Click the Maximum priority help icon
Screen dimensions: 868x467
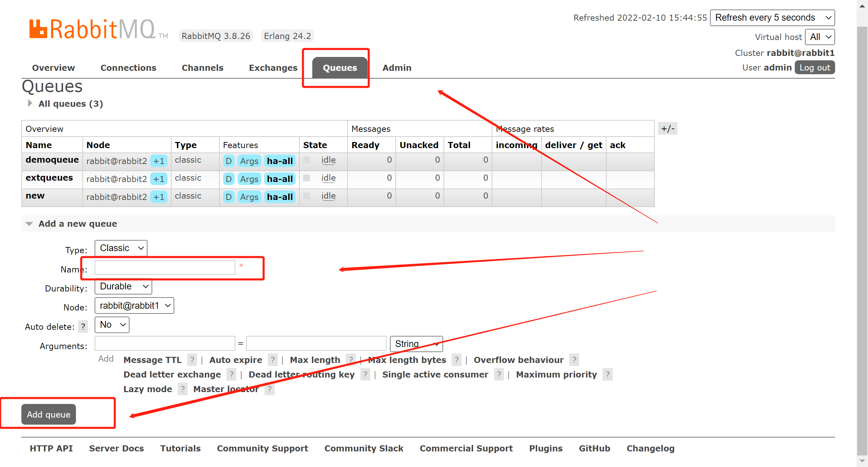click(x=607, y=374)
